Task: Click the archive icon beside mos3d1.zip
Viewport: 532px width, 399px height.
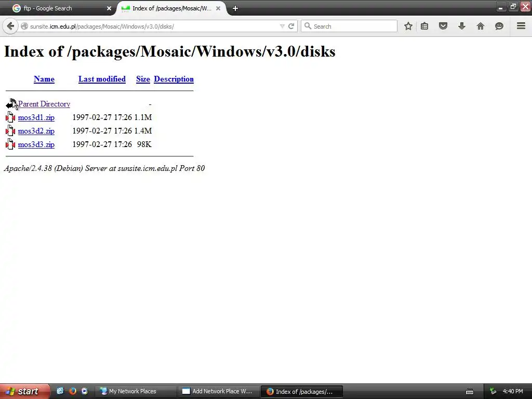Action: 10,117
